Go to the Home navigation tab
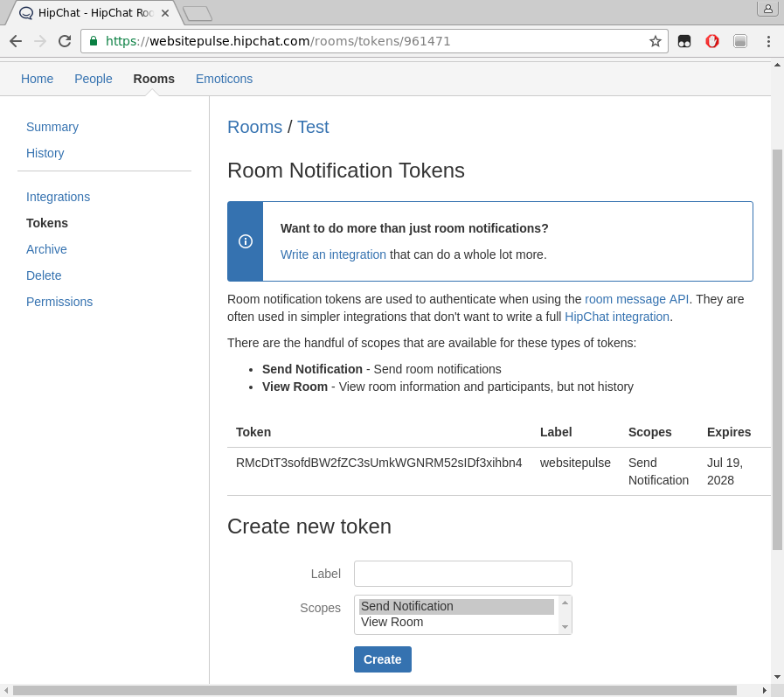This screenshot has width=784, height=697. [x=37, y=79]
